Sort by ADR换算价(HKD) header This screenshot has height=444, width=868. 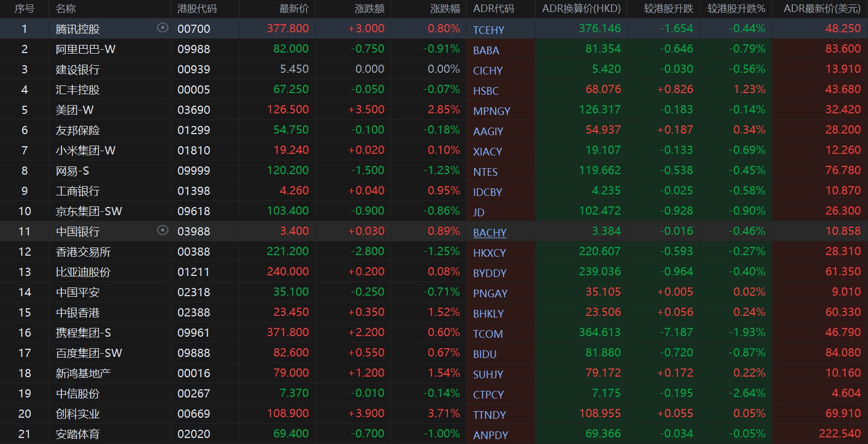pyautogui.click(x=581, y=9)
